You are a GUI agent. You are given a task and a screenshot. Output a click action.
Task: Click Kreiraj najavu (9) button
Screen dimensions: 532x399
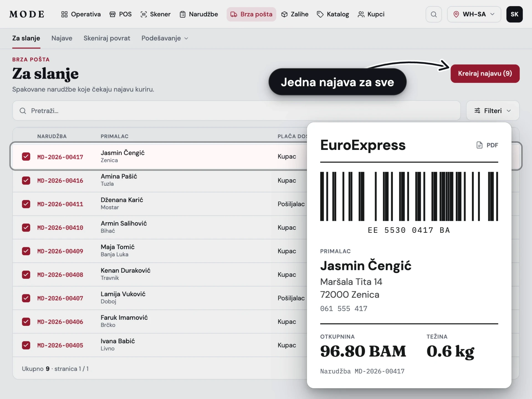pos(485,73)
